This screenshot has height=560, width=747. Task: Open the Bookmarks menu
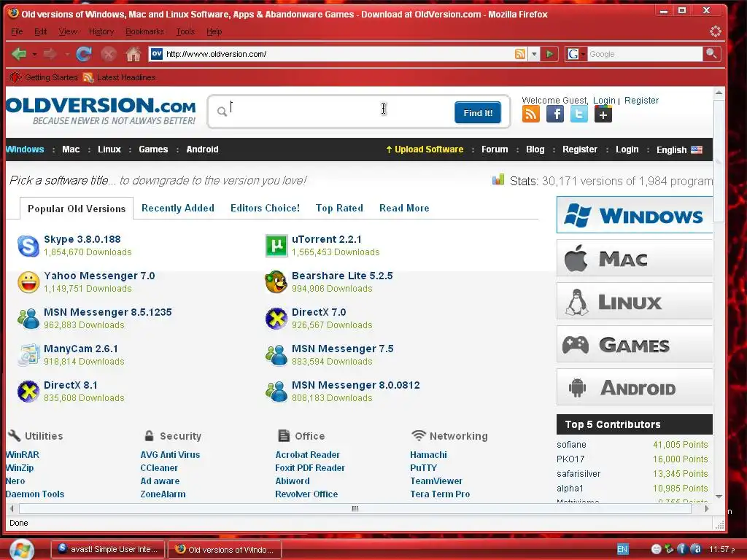(145, 31)
